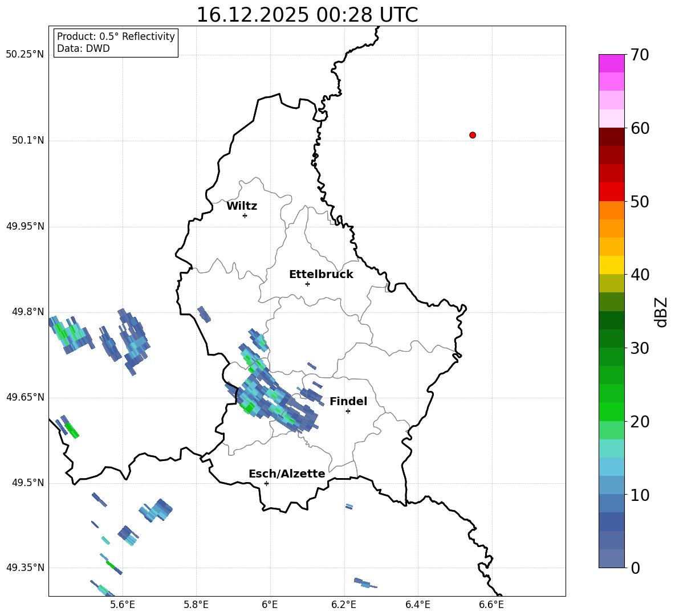
Task: Click the 49.95°N latitude label
Action: (25, 226)
